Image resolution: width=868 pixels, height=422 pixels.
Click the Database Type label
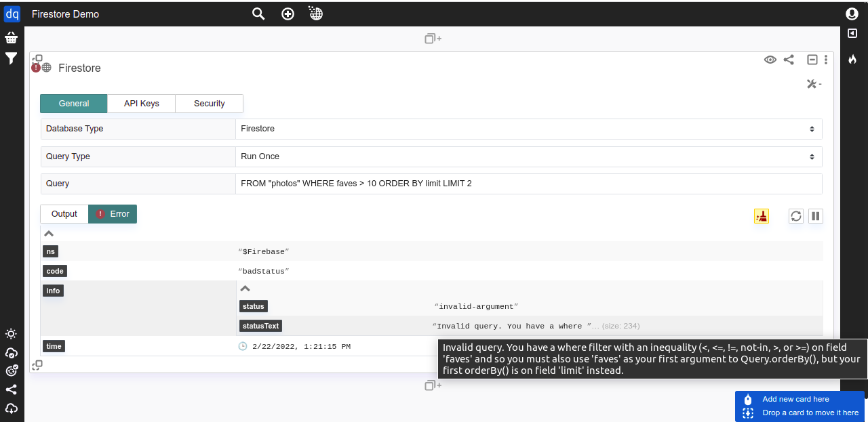[75, 129]
